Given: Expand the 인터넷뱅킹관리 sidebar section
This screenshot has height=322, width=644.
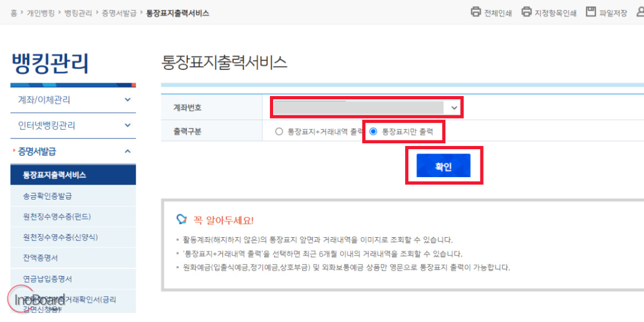Looking at the screenshot, I should 73,126.
